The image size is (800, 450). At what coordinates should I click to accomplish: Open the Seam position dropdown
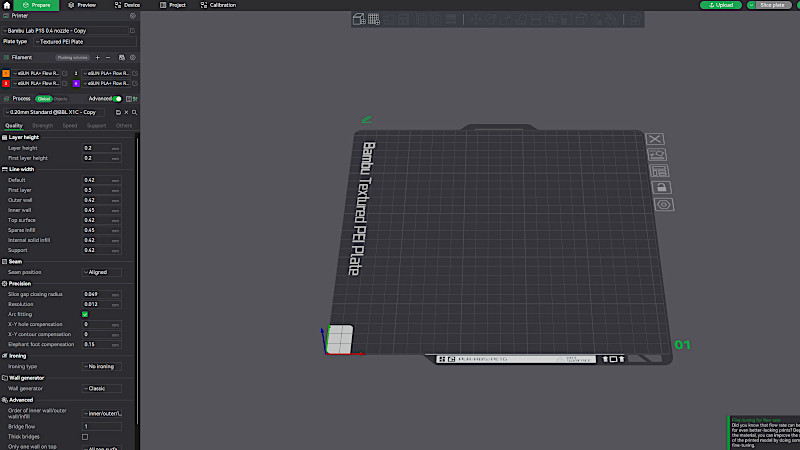pyautogui.click(x=102, y=272)
